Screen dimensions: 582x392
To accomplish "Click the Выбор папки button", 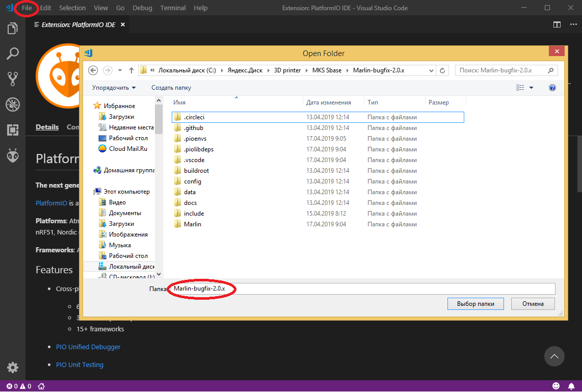I will point(475,304).
